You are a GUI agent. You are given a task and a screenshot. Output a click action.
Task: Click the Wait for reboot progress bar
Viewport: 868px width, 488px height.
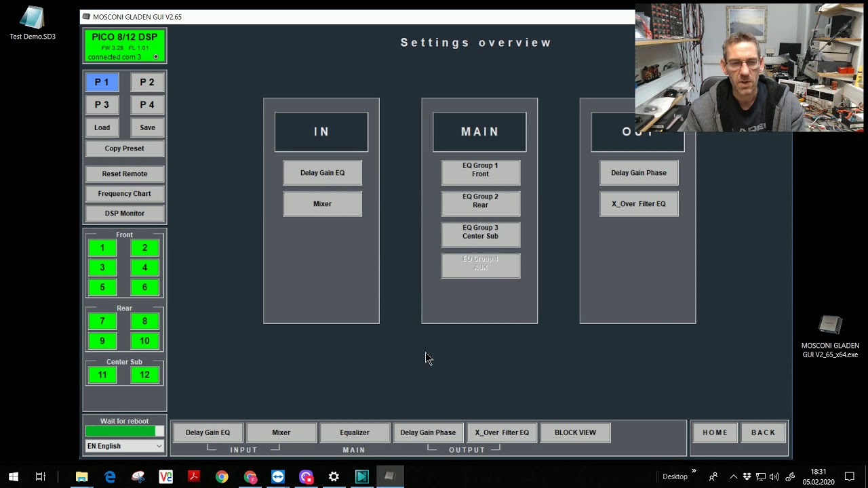coord(124,431)
